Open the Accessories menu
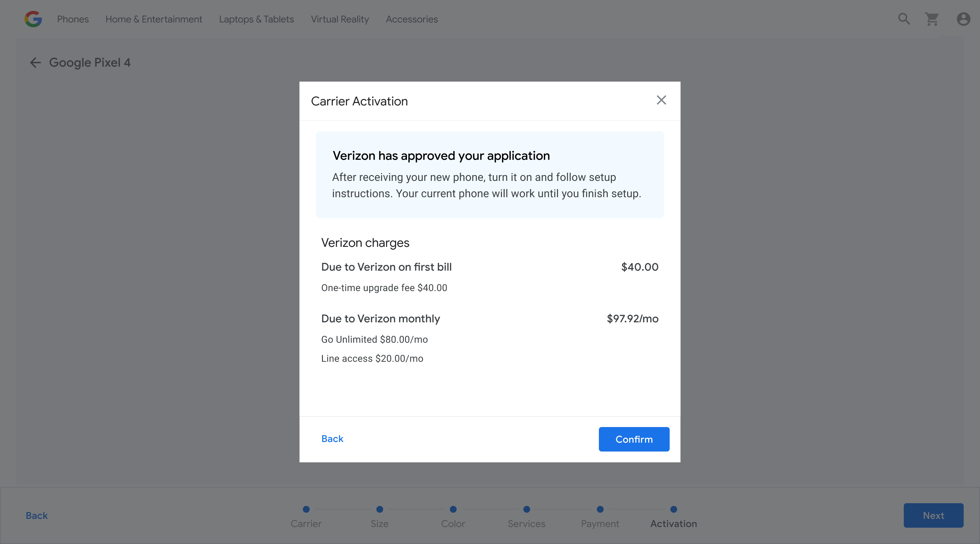The height and width of the screenshot is (544, 980). (412, 19)
